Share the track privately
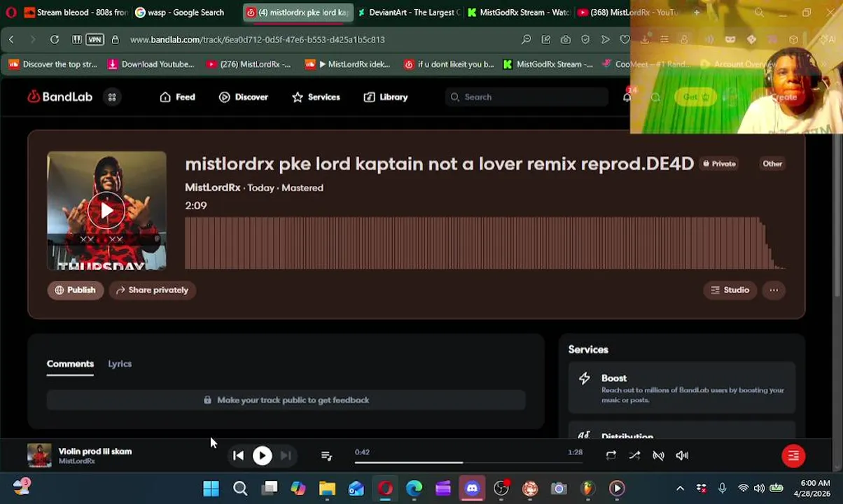This screenshot has height=504, width=843. pyautogui.click(x=153, y=290)
